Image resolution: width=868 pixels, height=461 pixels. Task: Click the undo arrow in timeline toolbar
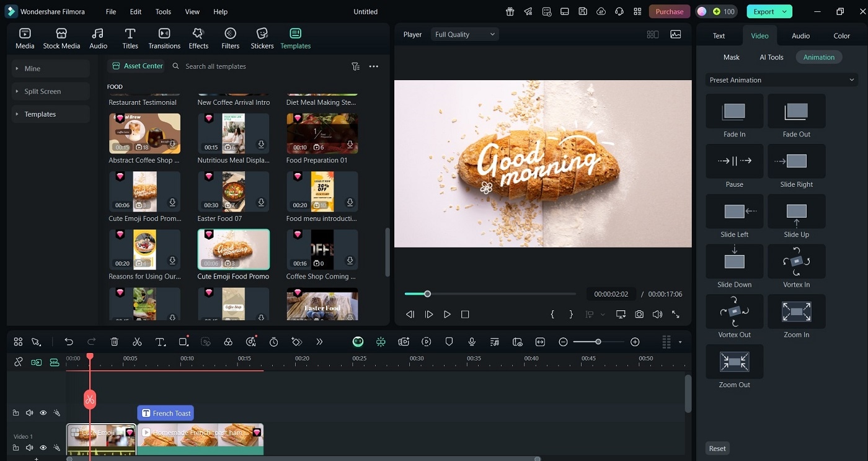[x=69, y=342]
